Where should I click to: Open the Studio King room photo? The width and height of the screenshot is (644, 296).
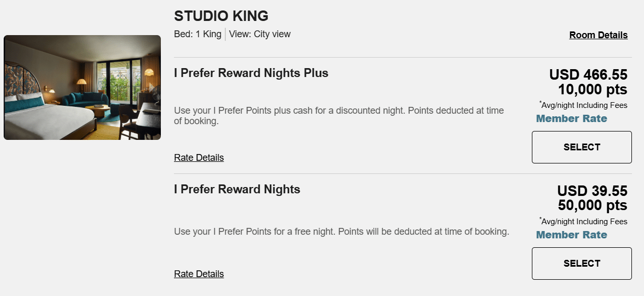coord(82,87)
